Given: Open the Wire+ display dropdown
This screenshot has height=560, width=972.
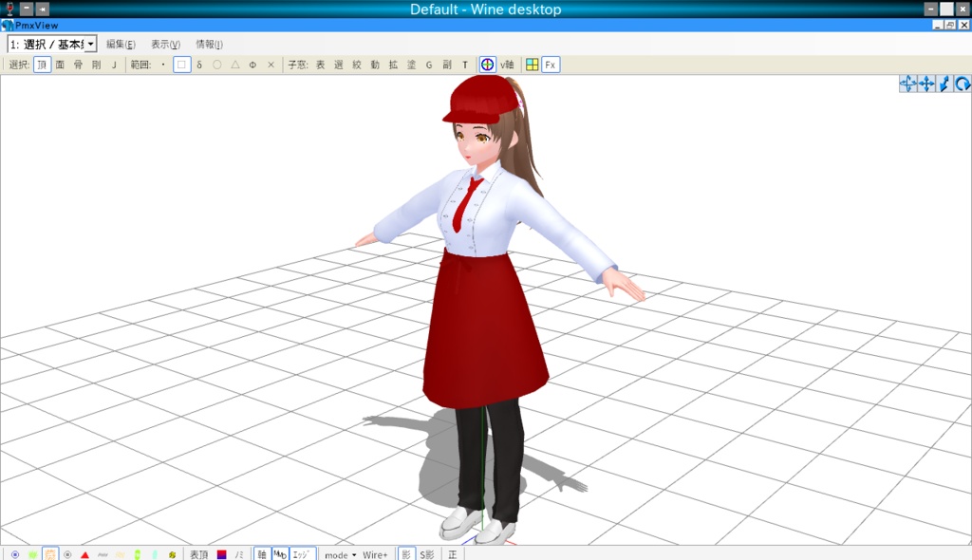Looking at the screenshot, I should tap(376, 553).
